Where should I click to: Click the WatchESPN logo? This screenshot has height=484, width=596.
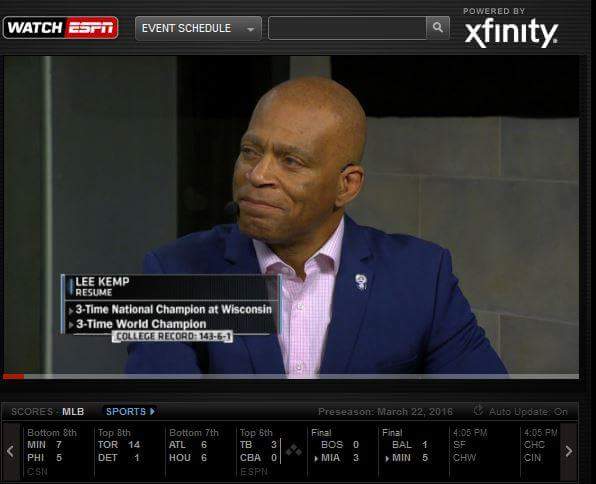(61, 28)
